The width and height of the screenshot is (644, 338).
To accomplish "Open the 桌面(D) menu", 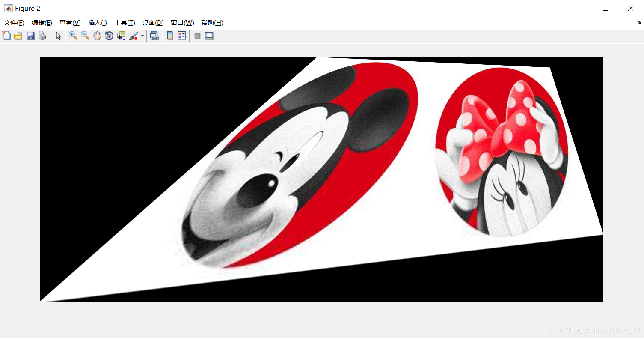I will [x=153, y=23].
